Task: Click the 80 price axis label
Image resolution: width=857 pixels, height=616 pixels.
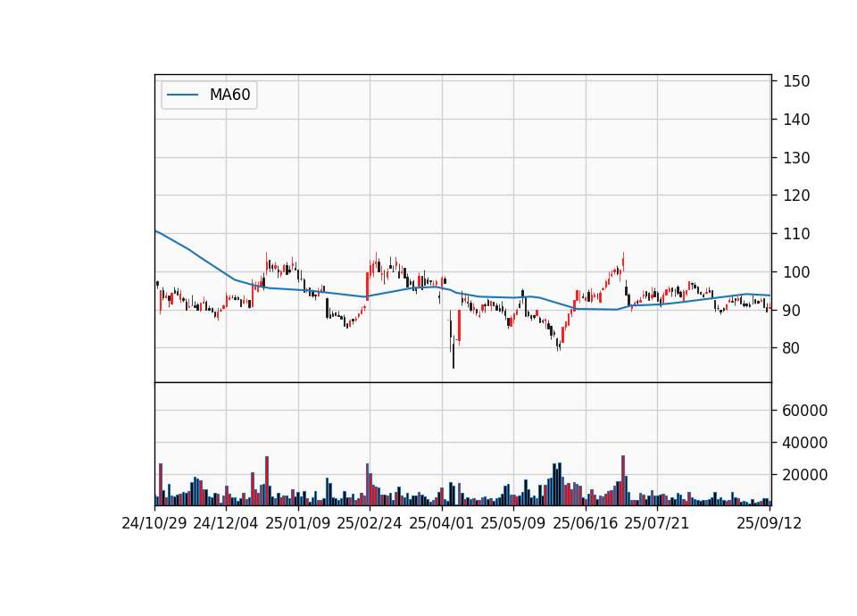Action: [792, 348]
